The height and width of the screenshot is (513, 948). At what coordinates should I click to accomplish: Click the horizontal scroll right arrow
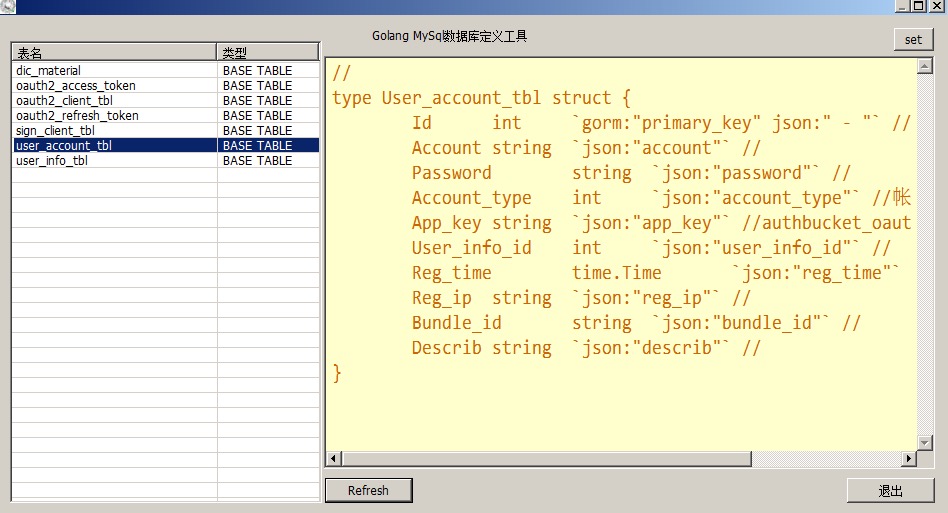(x=909, y=459)
